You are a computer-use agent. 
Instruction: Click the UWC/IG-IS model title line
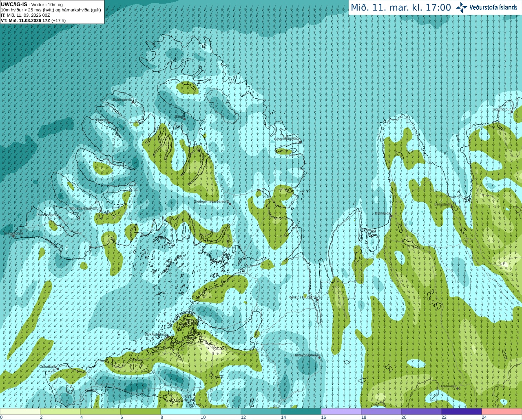click(32, 4)
